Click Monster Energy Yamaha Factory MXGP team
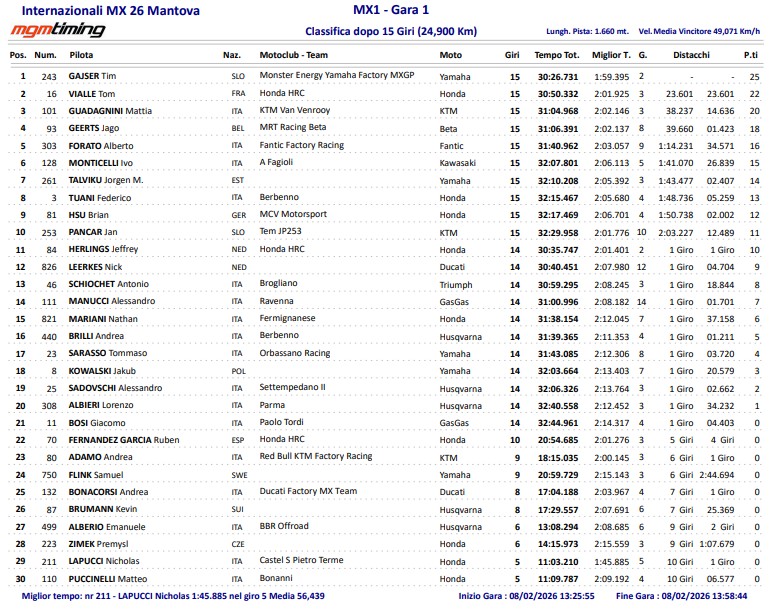 pyautogui.click(x=336, y=75)
